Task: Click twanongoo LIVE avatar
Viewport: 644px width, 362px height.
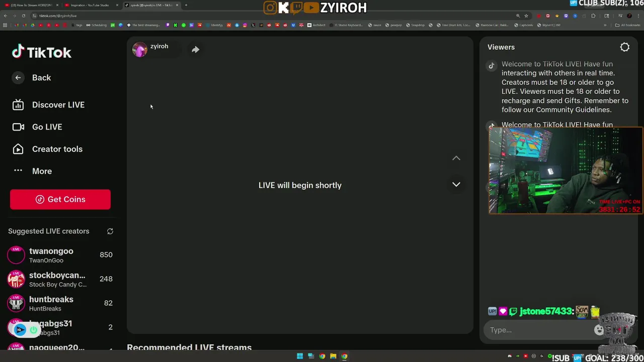Action: pos(16,255)
